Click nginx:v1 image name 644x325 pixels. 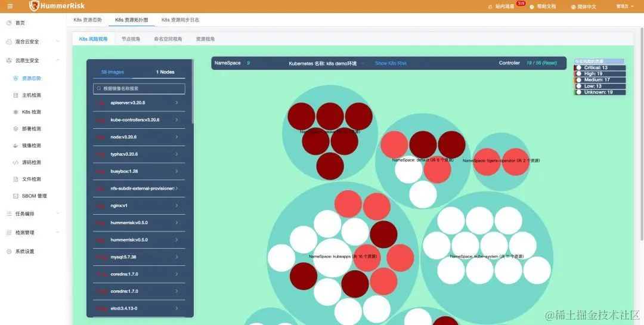119,206
